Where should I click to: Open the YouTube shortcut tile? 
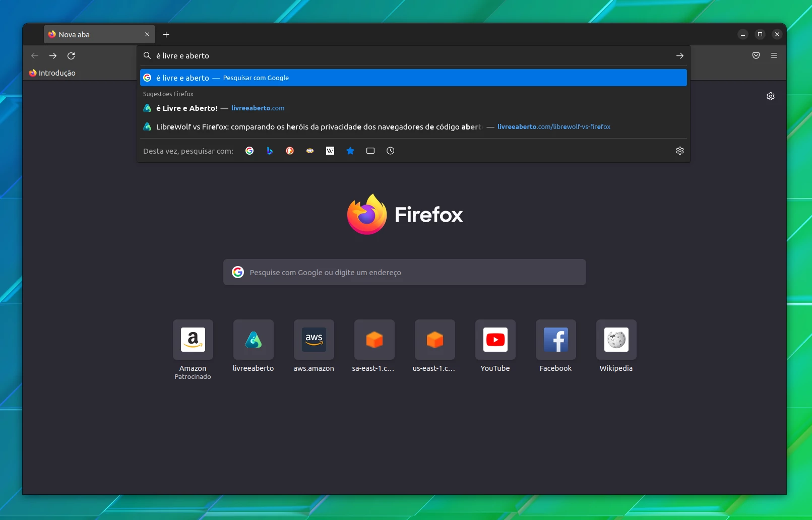point(495,346)
